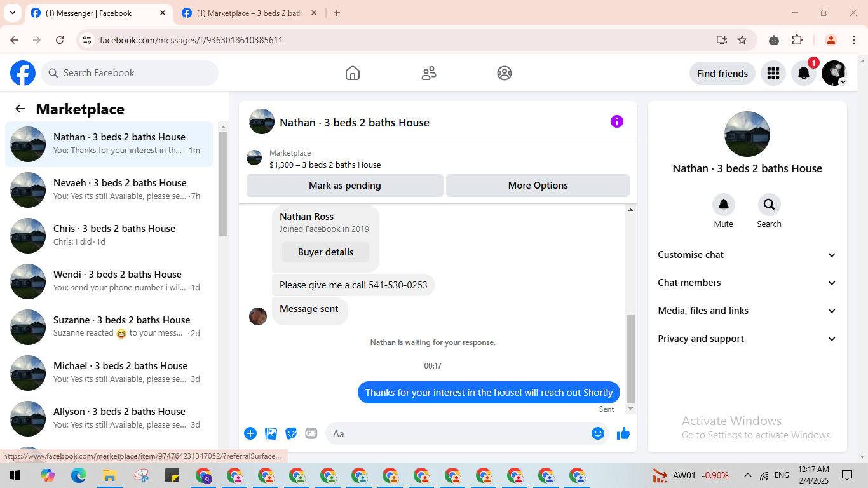Search in conversation using the magnifier icon
The width and height of the screenshot is (868, 488).
pos(770,205)
